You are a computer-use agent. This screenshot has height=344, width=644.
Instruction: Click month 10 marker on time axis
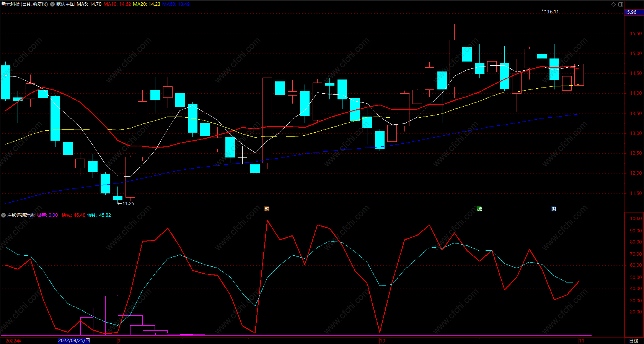click(382, 341)
